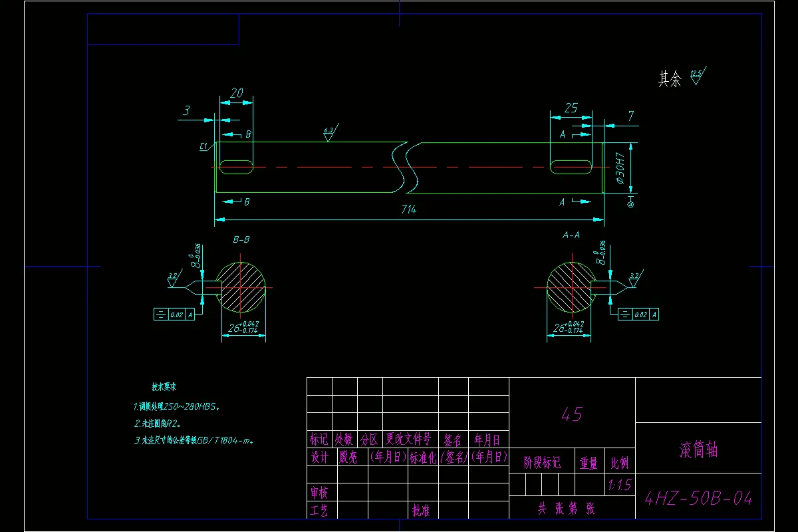The width and height of the screenshot is (798, 532).
Task: Click the 8 keyway width dimension in B-B
Action: [198, 256]
